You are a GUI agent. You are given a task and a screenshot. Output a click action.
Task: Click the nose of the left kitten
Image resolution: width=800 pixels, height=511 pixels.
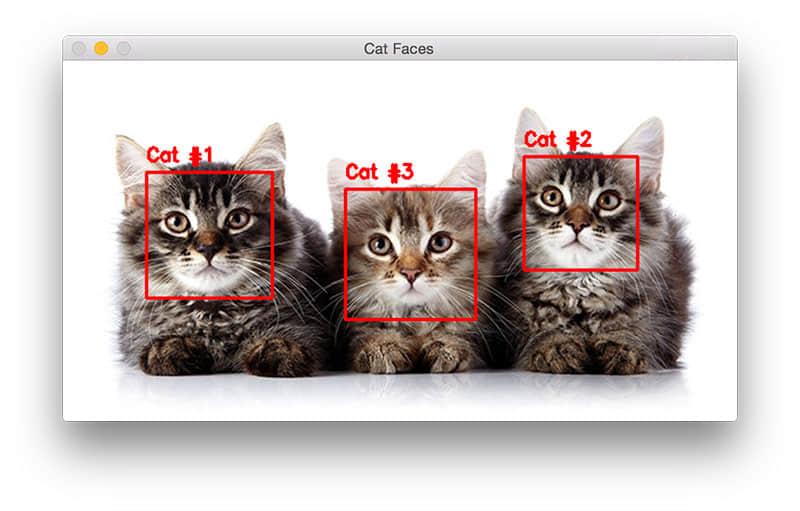click(x=210, y=248)
